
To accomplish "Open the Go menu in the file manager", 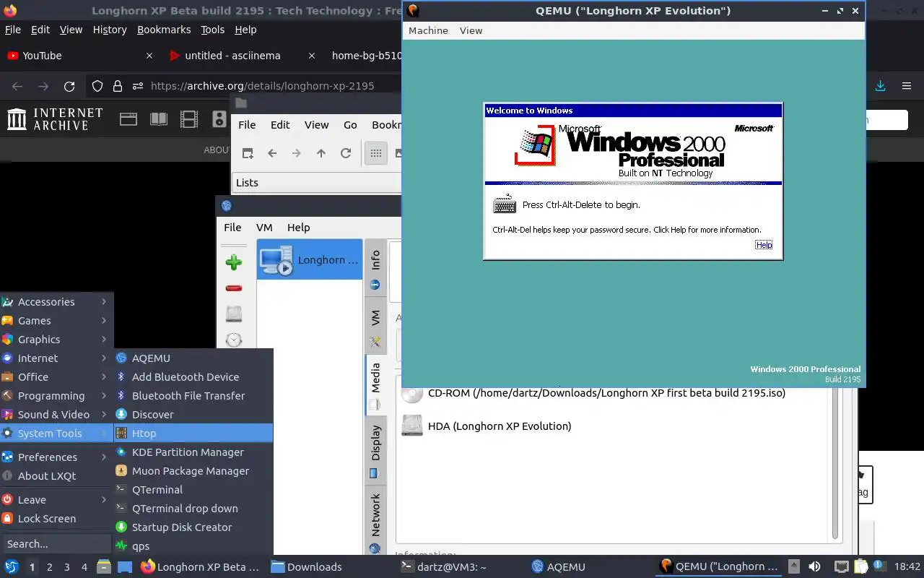I will (x=350, y=125).
